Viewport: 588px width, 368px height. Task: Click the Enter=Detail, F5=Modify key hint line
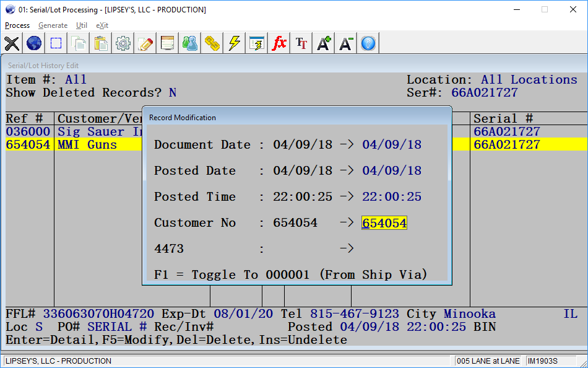click(176, 340)
